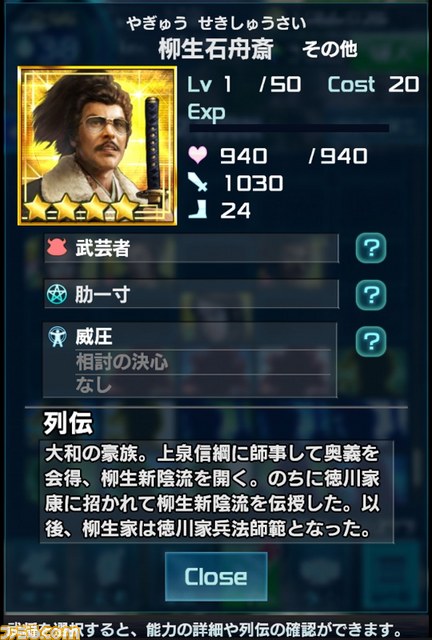Viewport: 432px width, 640px height.
Task: Open help for the 武芸者 trait
Action: tap(371, 248)
